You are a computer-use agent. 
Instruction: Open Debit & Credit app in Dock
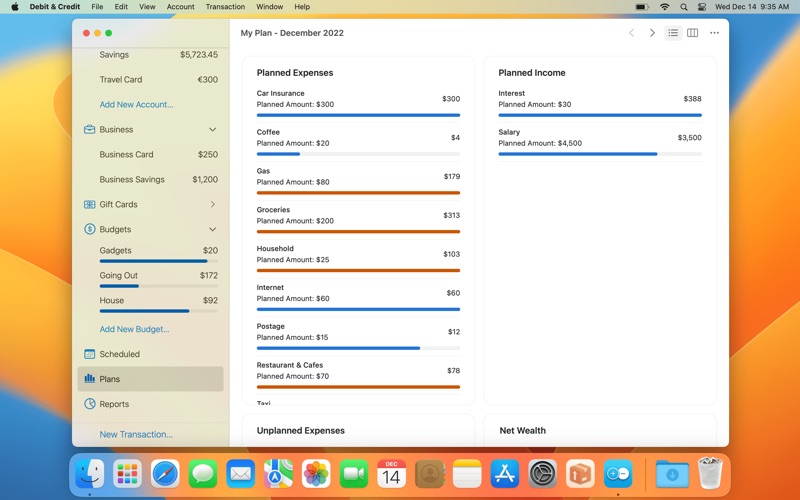(x=618, y=473)
